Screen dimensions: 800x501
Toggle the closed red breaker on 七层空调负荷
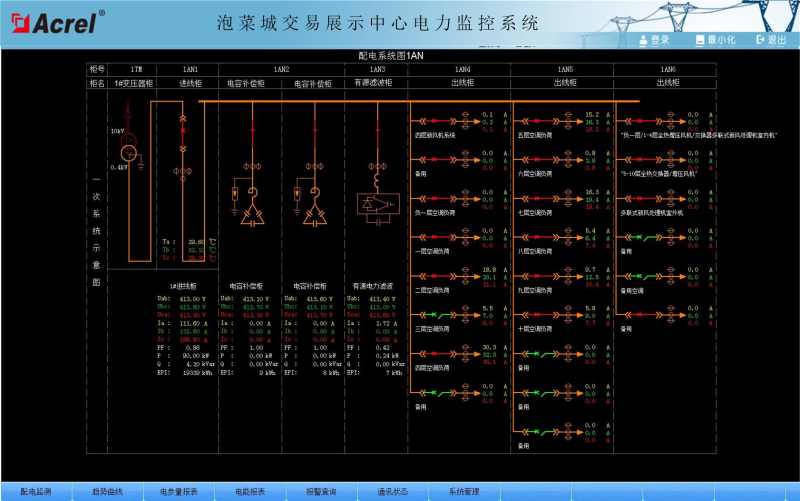tap(537, 199)
